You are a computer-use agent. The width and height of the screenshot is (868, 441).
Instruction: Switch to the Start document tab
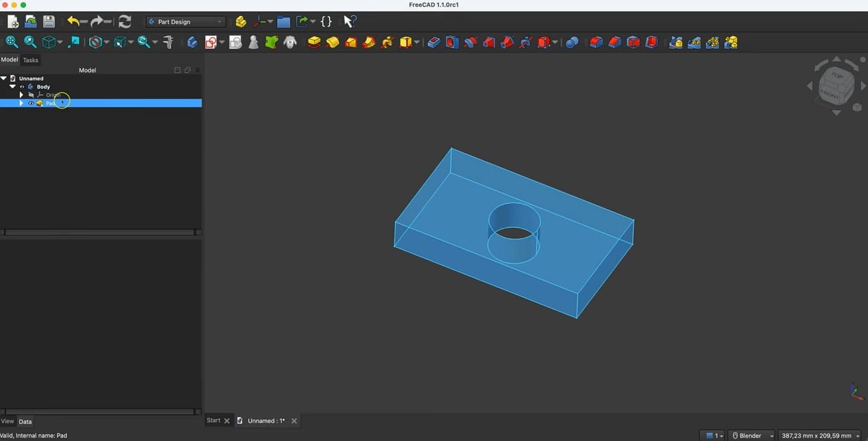[213, 420]
